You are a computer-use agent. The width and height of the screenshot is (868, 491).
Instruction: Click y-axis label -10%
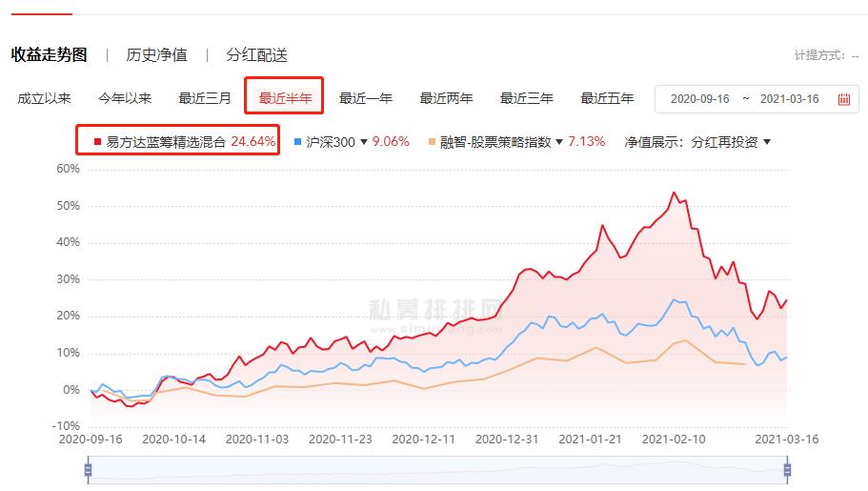[x=66, y=426]
